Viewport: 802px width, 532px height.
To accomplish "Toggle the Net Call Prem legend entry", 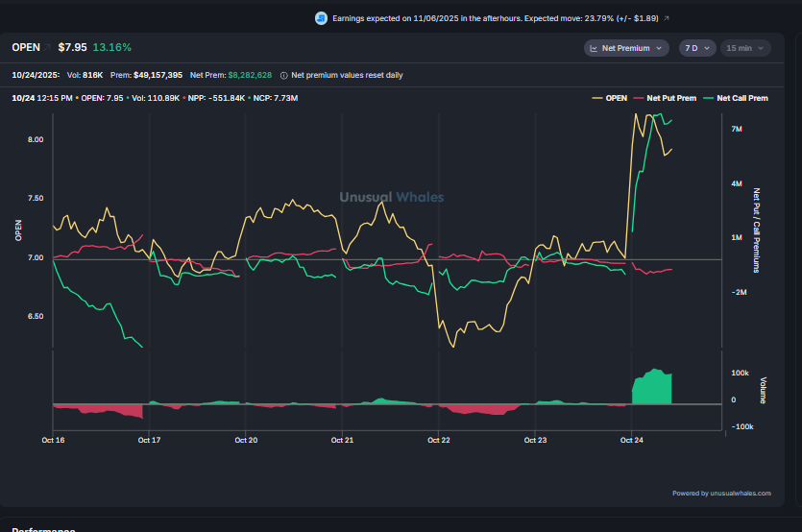I will click(736, 98).
